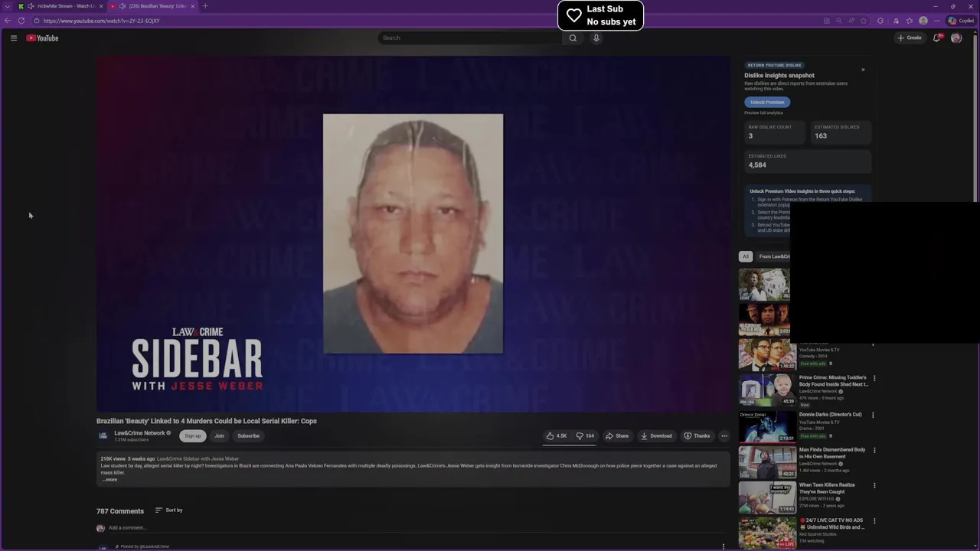This screenshot has width=980, height=551.
Task: Click the Create video button
Action: point(910,37)
